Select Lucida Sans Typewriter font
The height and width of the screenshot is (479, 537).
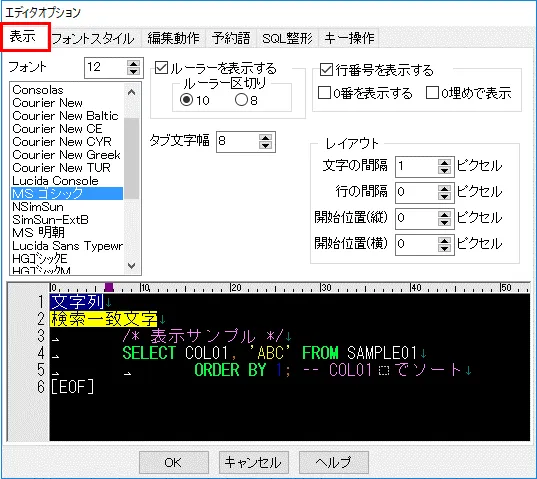tap(67, 246)
